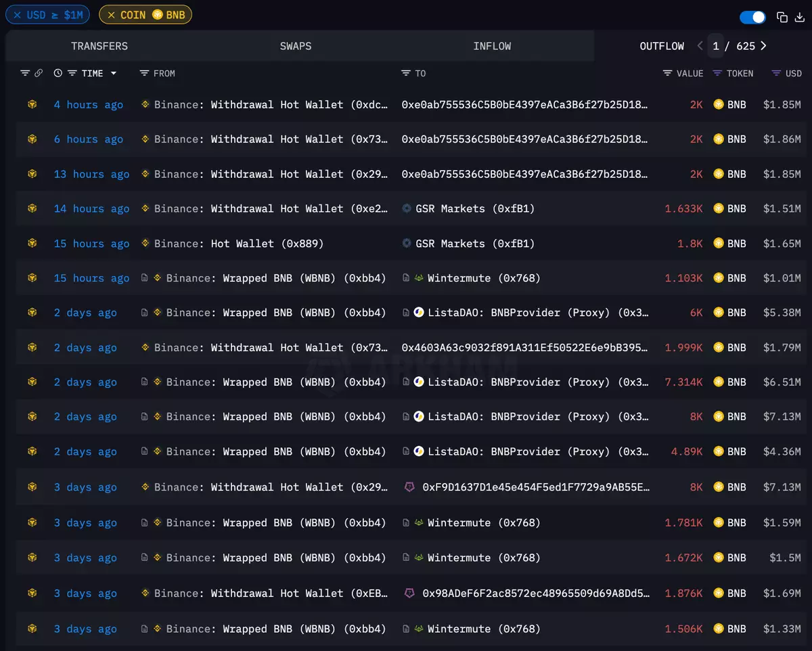
Task: Switch to the TRANSFERS tab
Action: (x=99, y=46)
